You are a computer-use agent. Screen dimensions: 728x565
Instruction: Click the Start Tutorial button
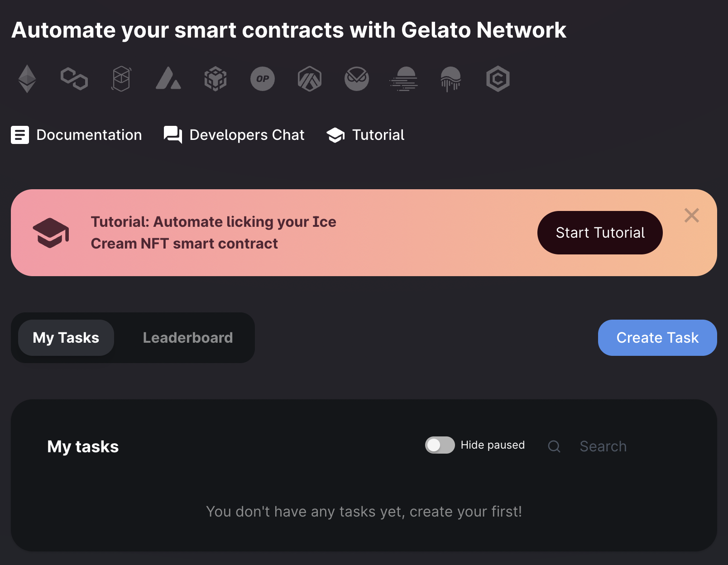(600, 232)
